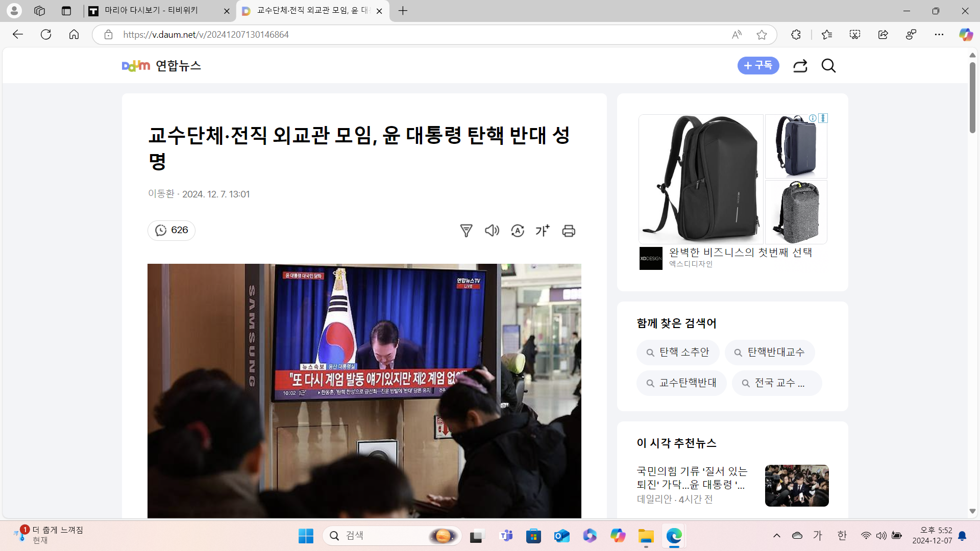
Task: Click the share arrow icon in header
Action: [800, 66]
